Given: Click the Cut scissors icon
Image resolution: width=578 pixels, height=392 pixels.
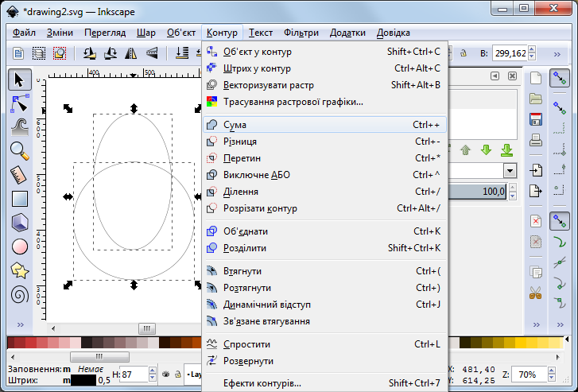Looking at the screenshot, I should pyautogui.click(x=536, y=293).
